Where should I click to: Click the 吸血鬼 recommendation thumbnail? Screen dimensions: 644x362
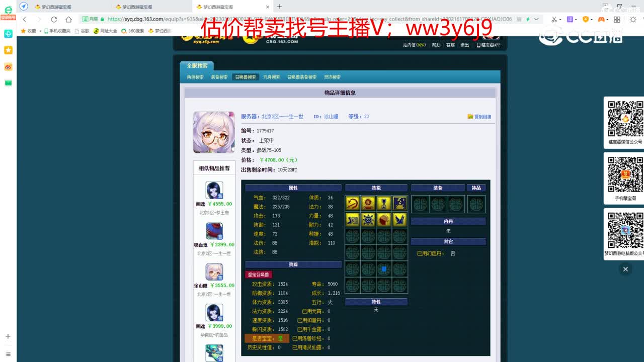[213, 231]
